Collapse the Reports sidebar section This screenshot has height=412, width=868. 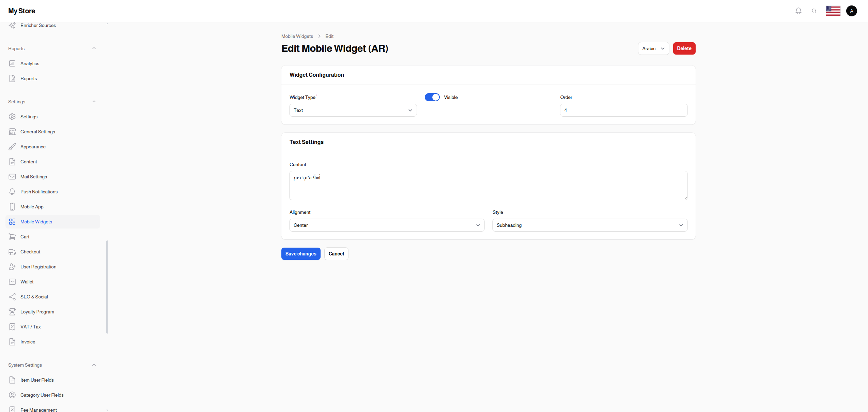point(94,48)
